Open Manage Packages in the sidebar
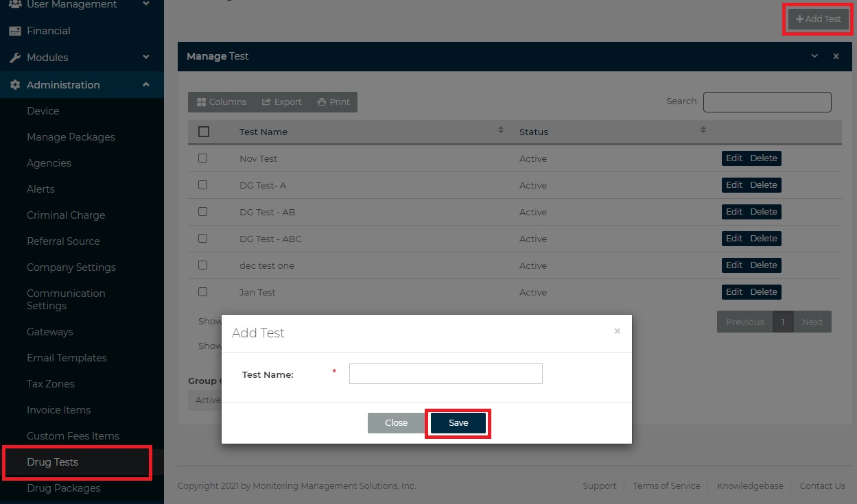 click(71, 137)
